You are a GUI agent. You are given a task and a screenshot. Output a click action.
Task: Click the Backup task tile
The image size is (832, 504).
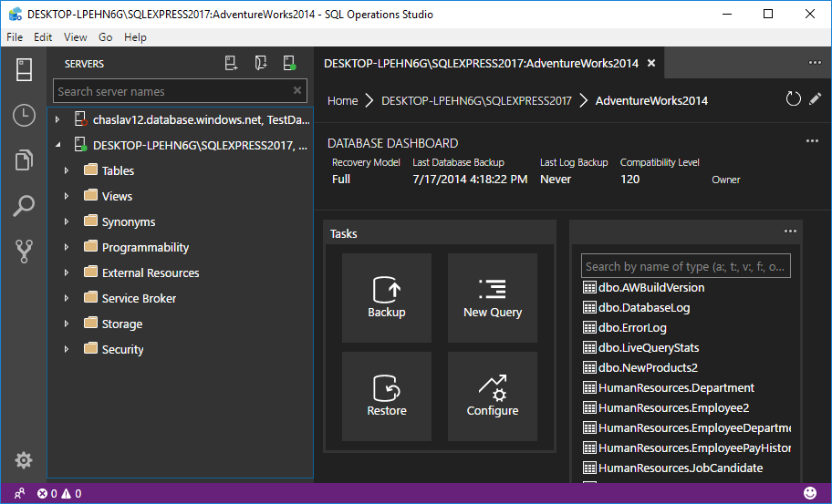pos(386,298)
